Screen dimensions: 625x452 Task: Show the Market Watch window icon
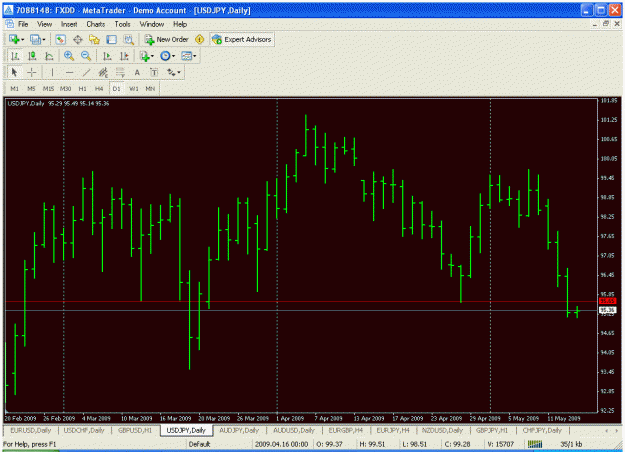[60, 39]
